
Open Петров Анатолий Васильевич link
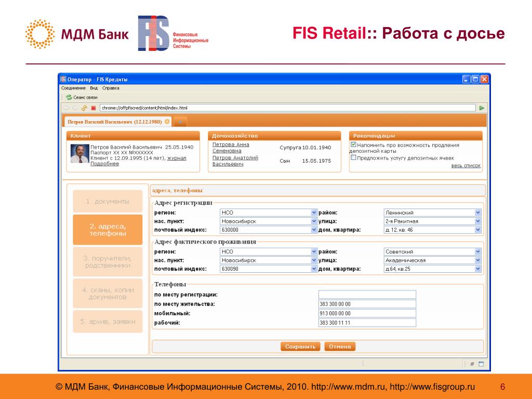point(235,161)
